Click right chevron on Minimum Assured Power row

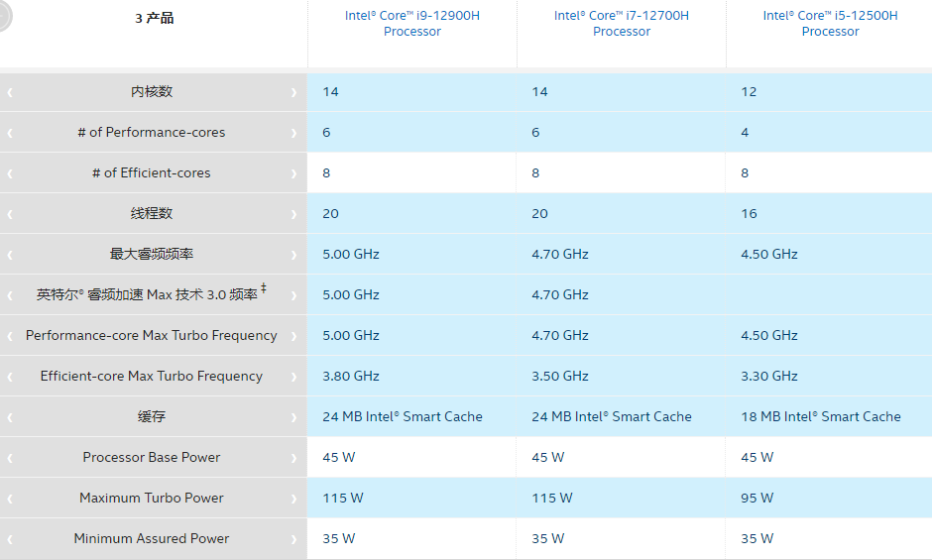click(293, 539)
